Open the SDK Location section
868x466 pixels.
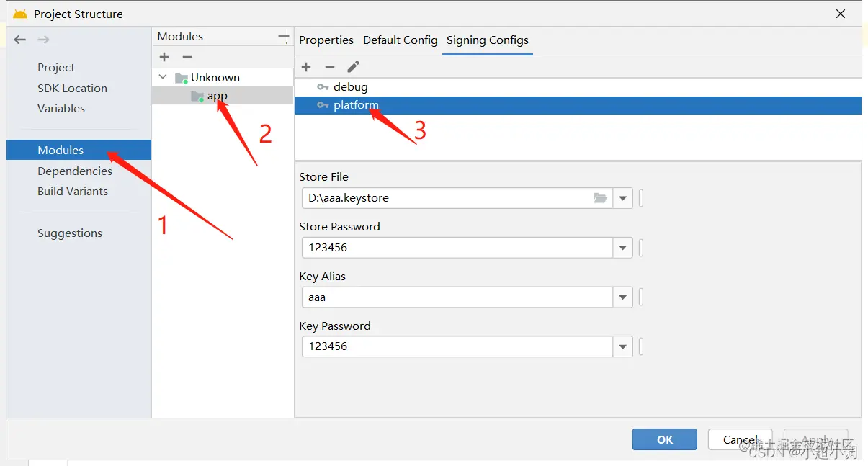tap(72, 88)
